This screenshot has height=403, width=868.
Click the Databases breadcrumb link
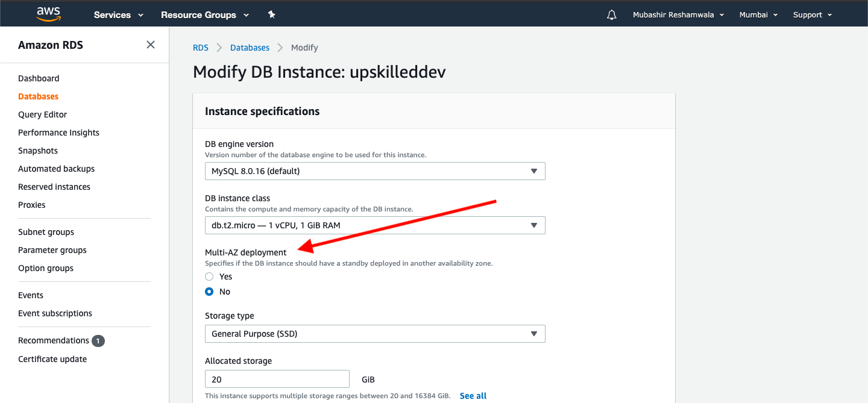(x=250, y=48)
